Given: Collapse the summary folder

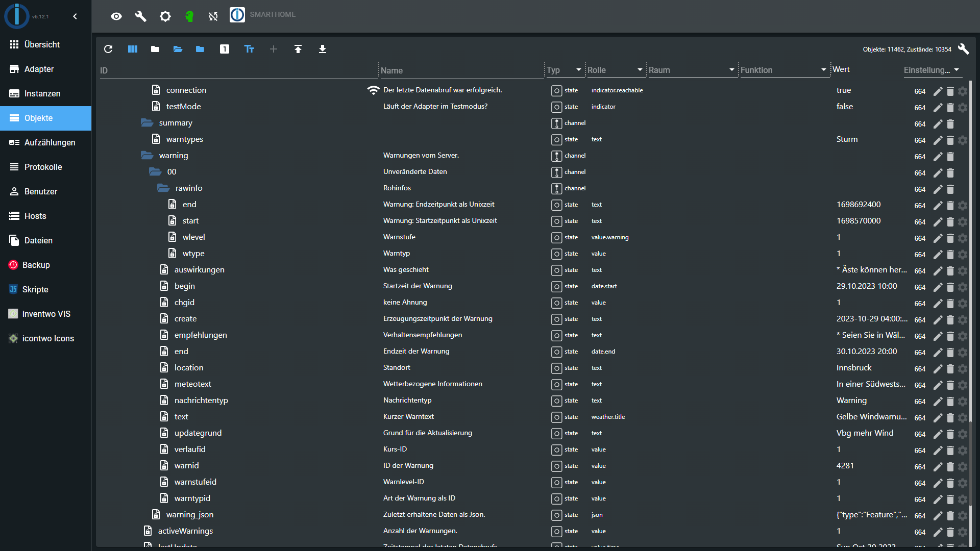Looking at the screenshot, I should click(147, 122).
